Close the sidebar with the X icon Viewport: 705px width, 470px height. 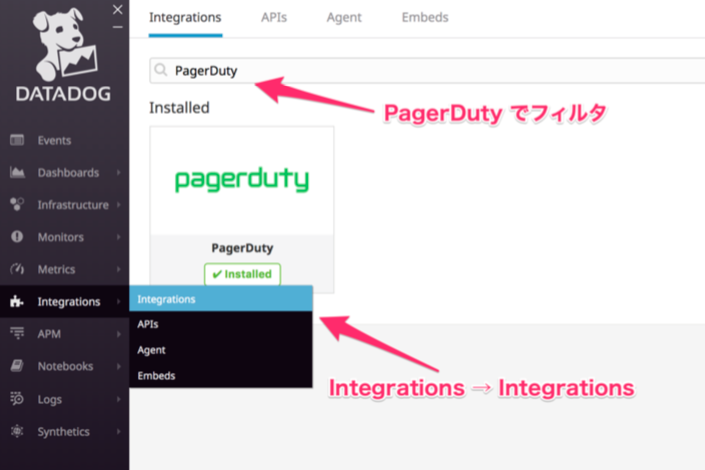118,9
